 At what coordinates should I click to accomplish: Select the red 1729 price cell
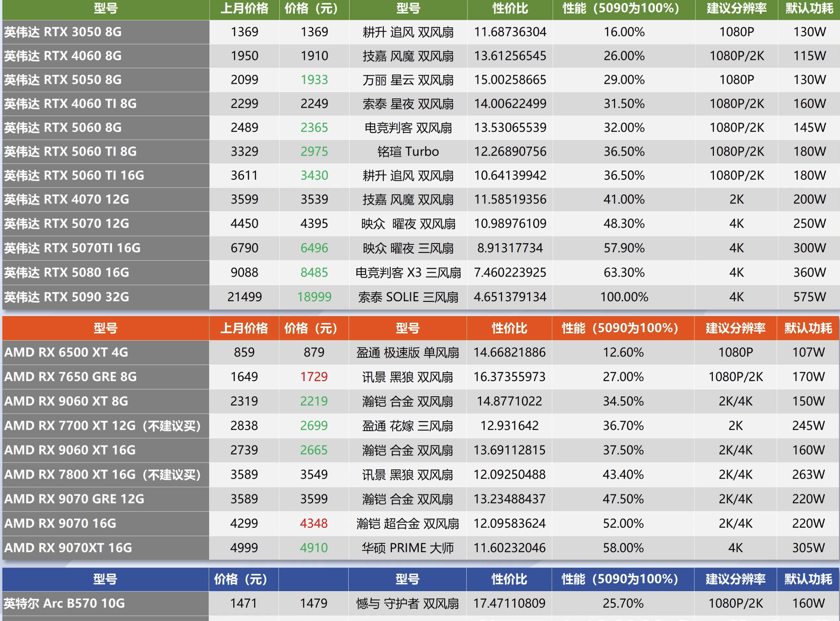pos(314,377)
